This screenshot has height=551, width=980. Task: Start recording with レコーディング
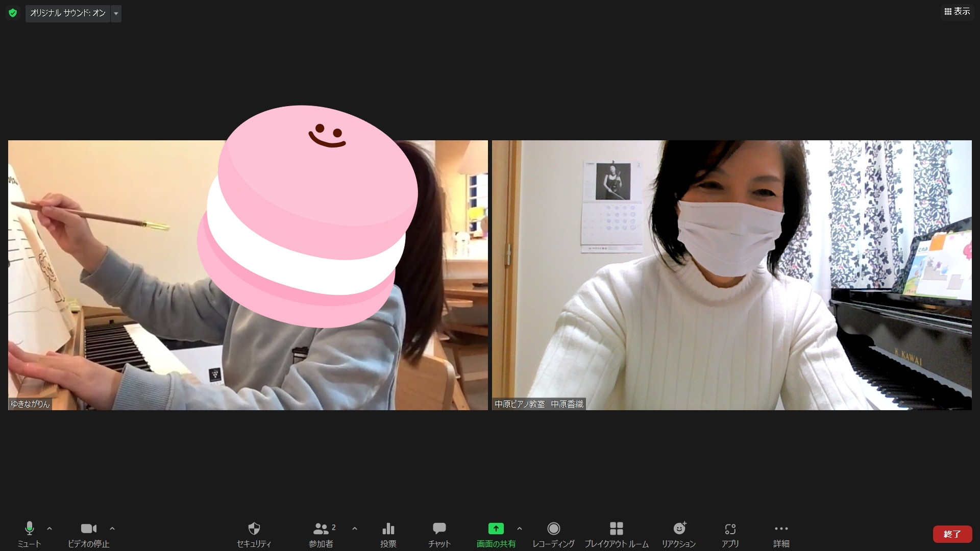tap(553, 534)
